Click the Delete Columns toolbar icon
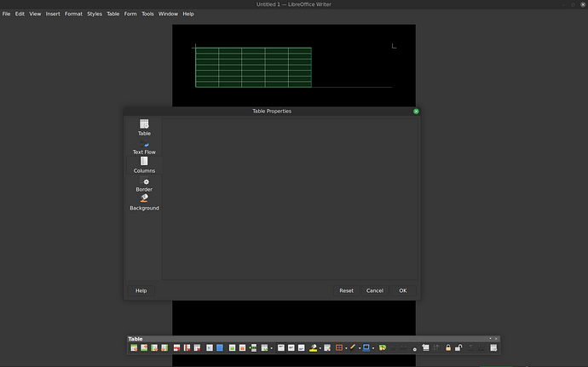The height and width of the screenshot is (367, 588). pyautogui.click(x=187, y=348)
